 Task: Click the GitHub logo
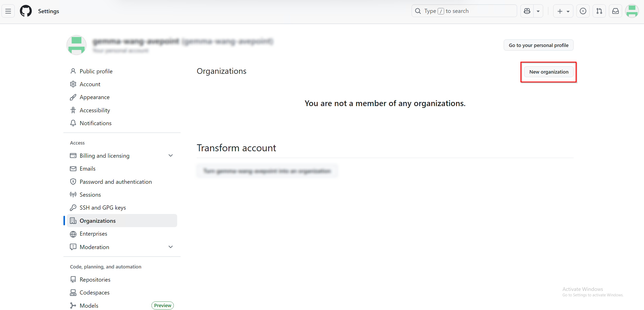point(26,11)
